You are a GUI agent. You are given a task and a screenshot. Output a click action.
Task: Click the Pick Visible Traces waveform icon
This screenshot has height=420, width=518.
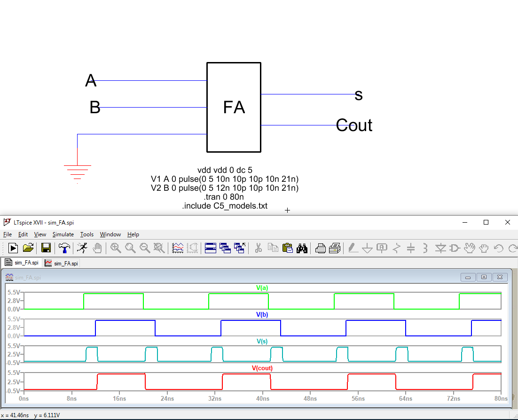(x=177, y=248)
